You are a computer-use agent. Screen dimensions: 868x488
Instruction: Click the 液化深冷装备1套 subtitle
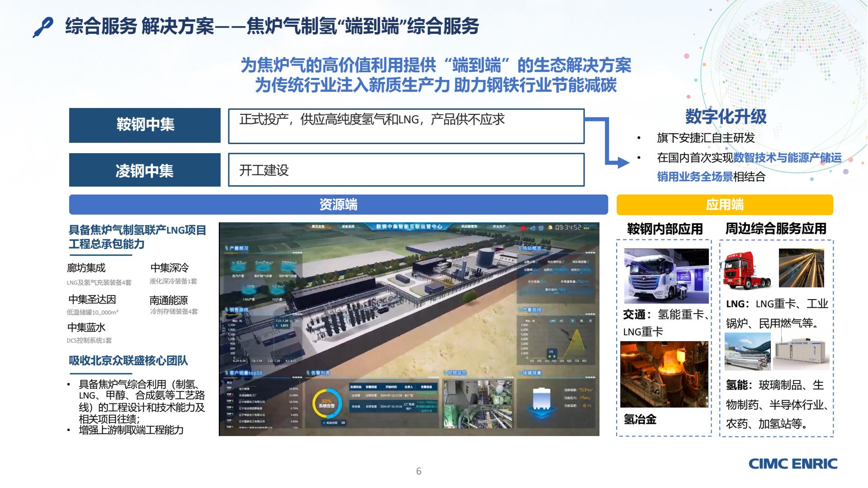174,281
